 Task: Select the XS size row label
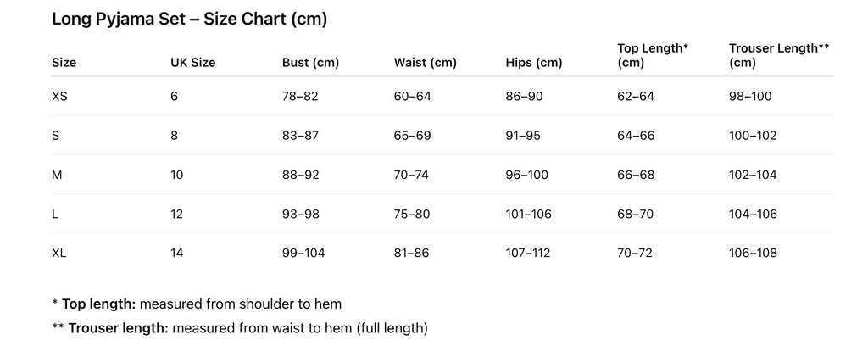[x=59, y=96]
